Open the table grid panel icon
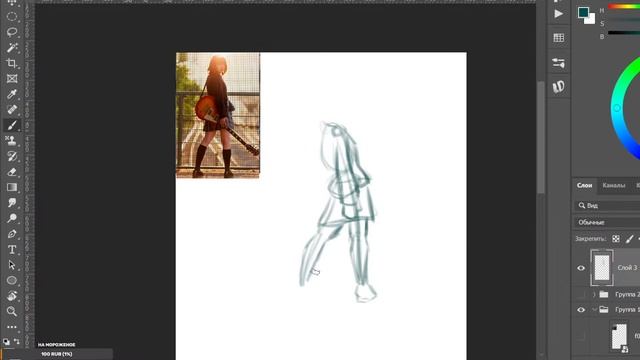Viewport: 640px width, 360px height. (558, 38)
